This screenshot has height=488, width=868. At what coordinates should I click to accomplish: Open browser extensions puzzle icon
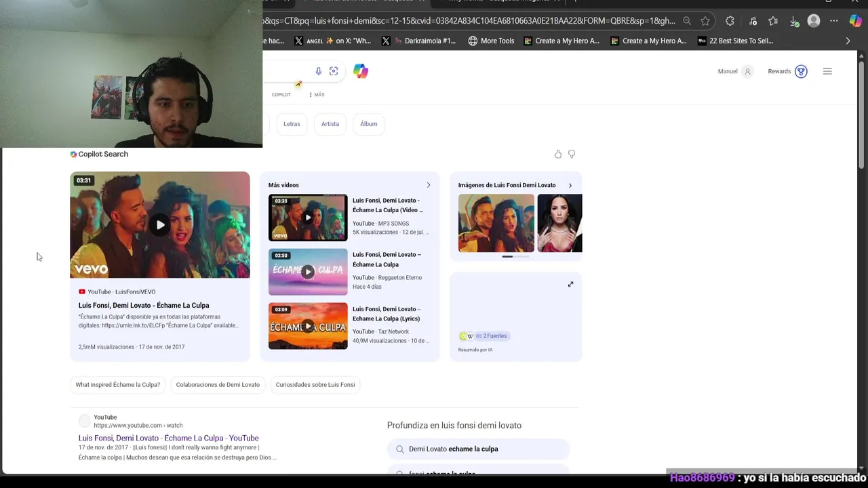(x=730, y=21)
